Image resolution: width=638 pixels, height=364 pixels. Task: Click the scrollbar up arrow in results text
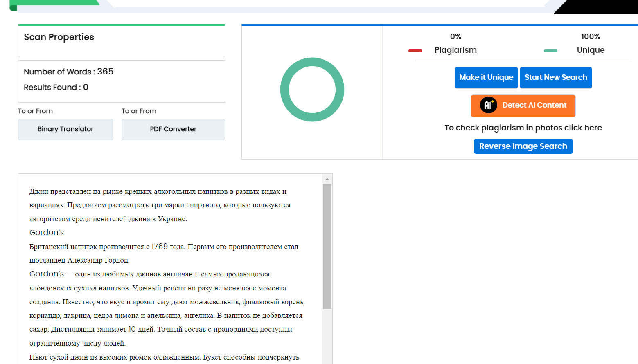click(x=327, y=179)
